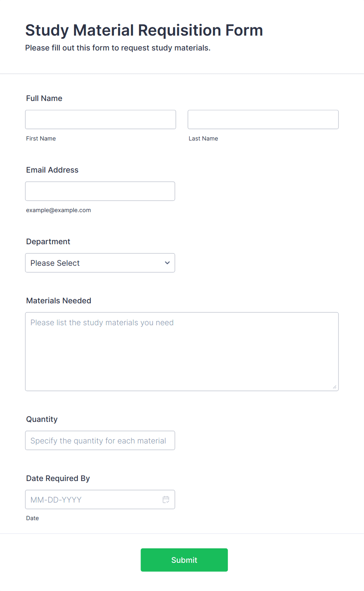Click the calendar icon in date field

click(x=166, y=499)
